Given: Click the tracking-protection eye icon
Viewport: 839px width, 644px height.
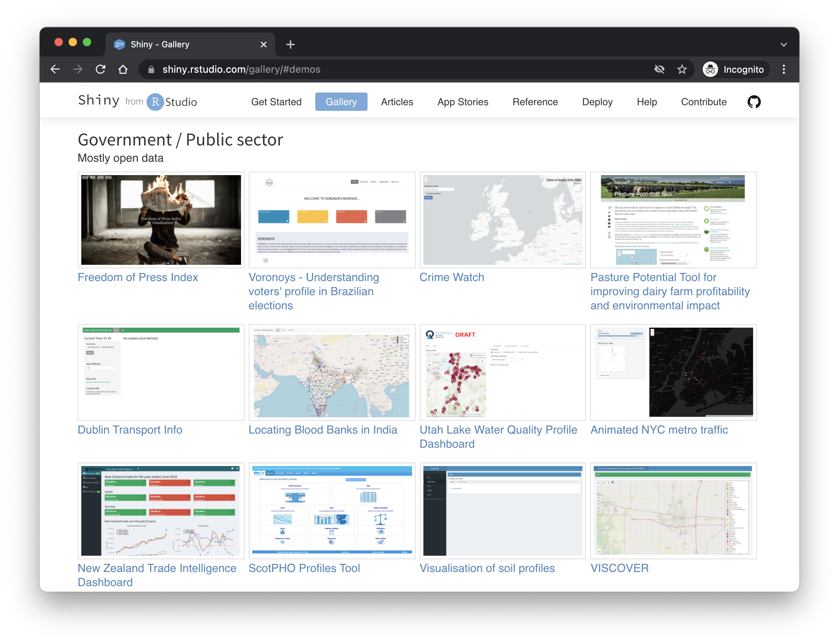Looking at the screenshot, I should [659, 70].
